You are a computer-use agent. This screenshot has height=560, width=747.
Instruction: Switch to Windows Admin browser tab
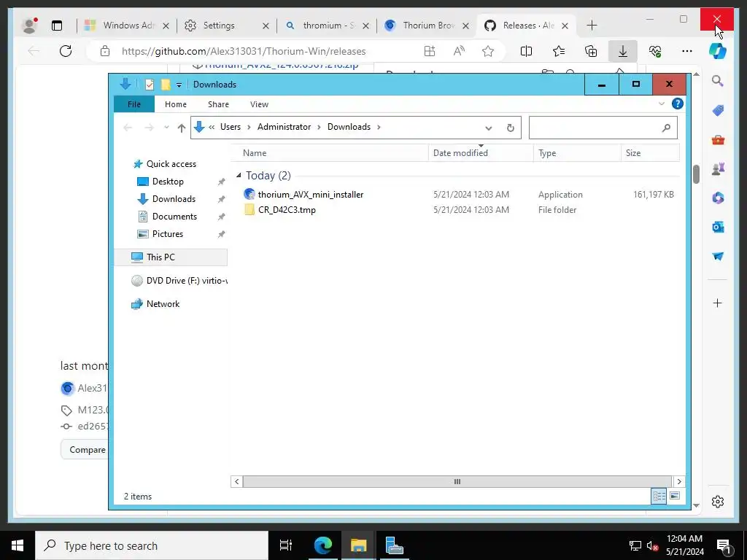[x=127, y=26]
